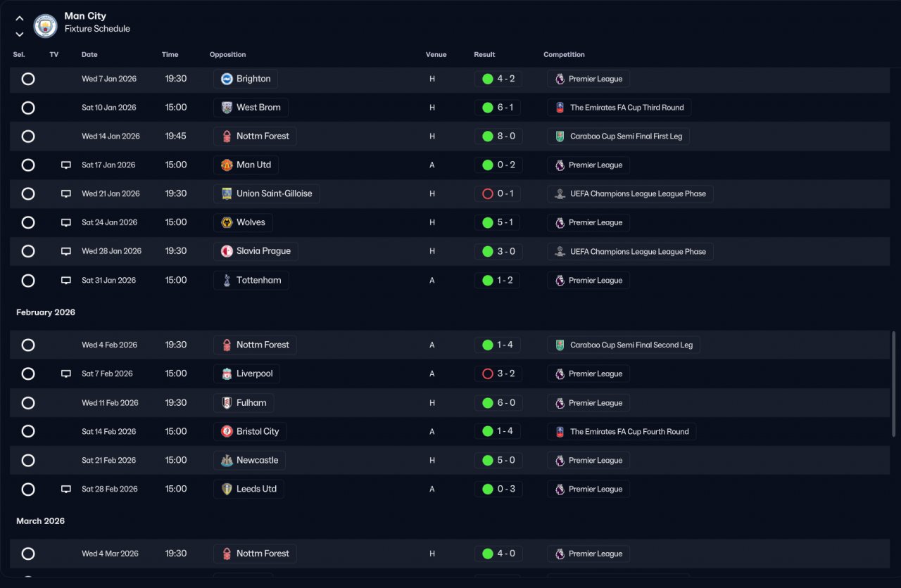Image resolution: width=901 pixels, height=588 pixels.
Task: Go to next team with down chevron
Action: point(20,34)
